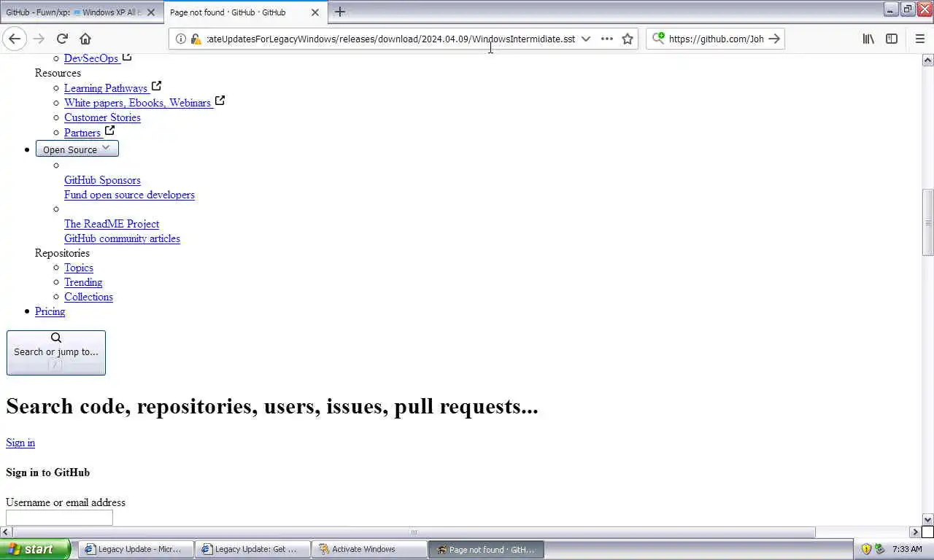Click the address bar URL field
This screenshot has width=934, height=560.
click(x=390, y=39)
